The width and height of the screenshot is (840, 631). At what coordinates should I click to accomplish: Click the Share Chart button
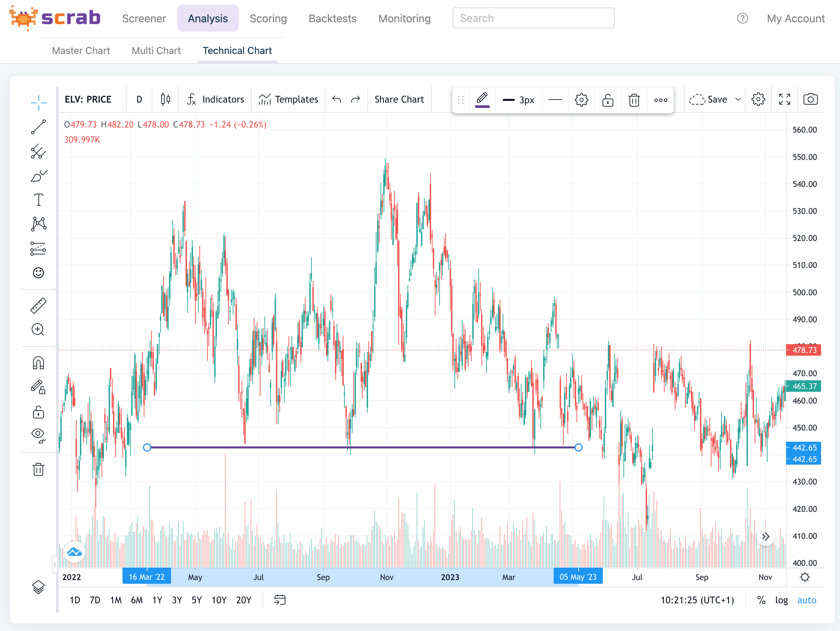[x=399, y=100]
